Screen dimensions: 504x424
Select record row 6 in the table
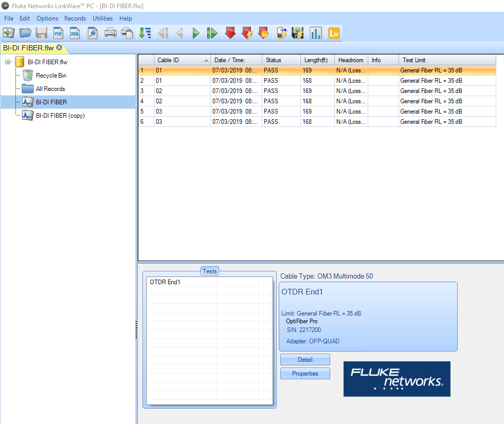pos(317,122)
